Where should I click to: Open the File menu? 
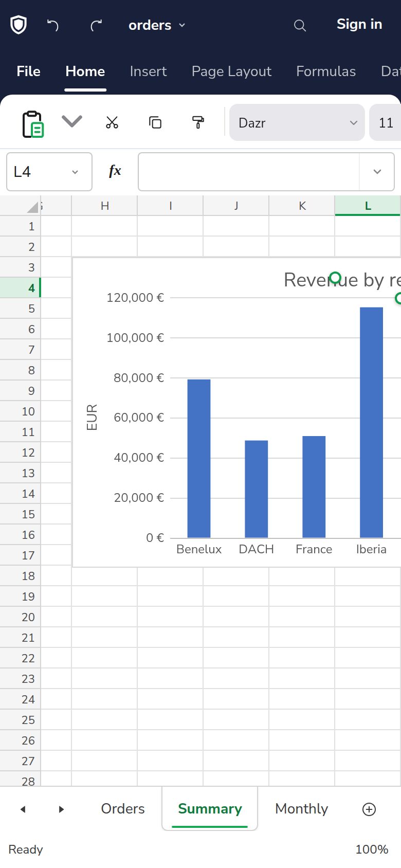point(28,71)
